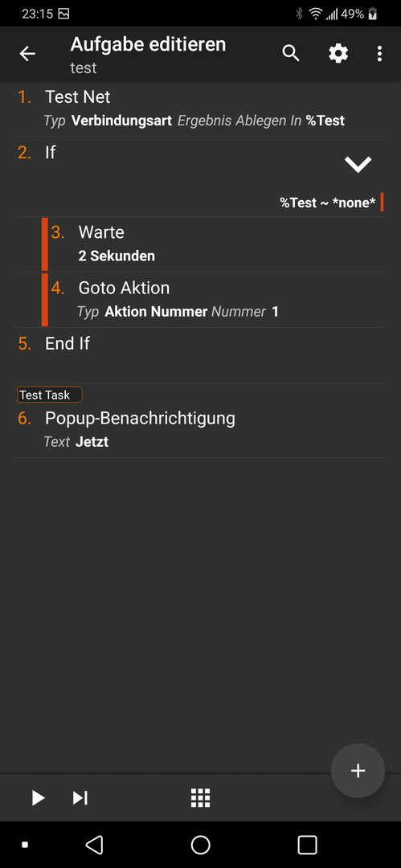
Task: Step through task with step button
Action: coord(80,798)
